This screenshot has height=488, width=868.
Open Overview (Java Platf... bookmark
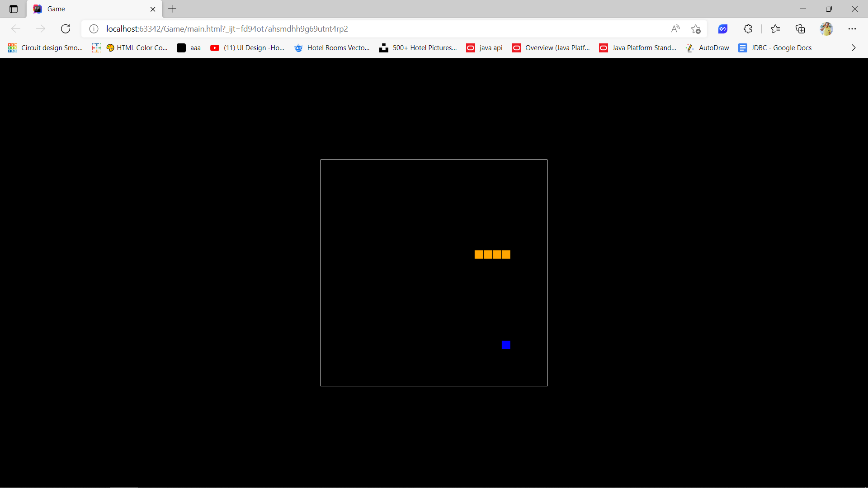(x=551, y=48)
